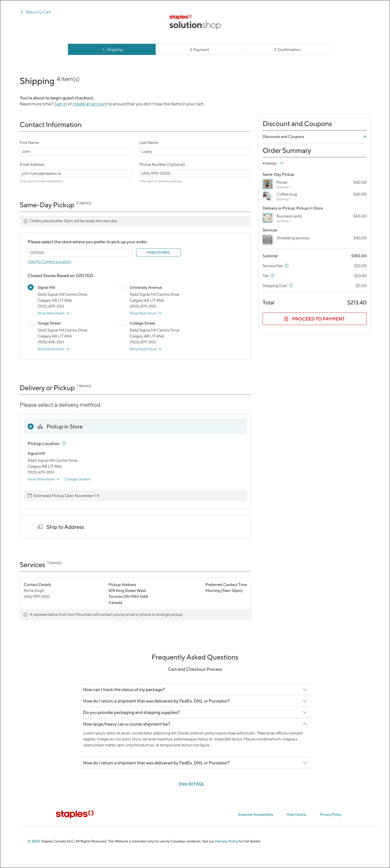The height and width of the screenshot is (868, 390).
Task: Click the Return to Cart back arrow
Action: pyautogui.click(x=22, y=12)
